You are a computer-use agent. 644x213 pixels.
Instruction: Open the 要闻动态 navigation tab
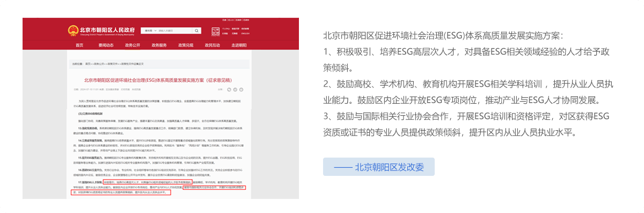(106, 45)
